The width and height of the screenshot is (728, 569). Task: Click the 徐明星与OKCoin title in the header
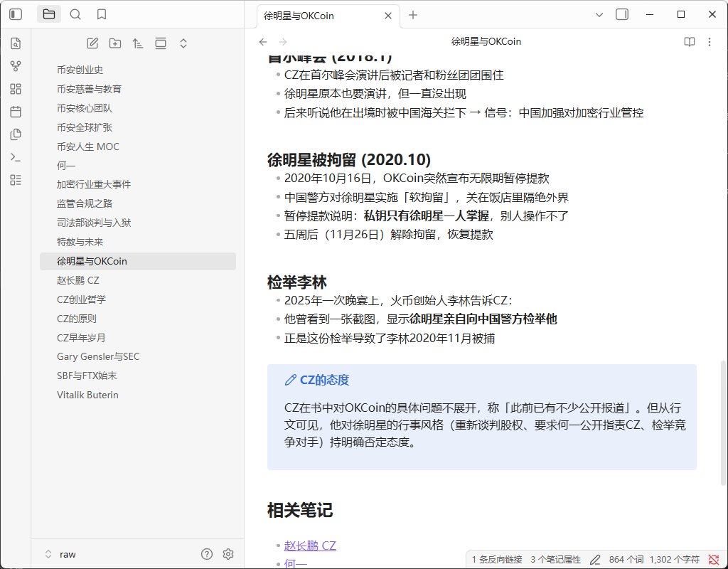(486, 42)
